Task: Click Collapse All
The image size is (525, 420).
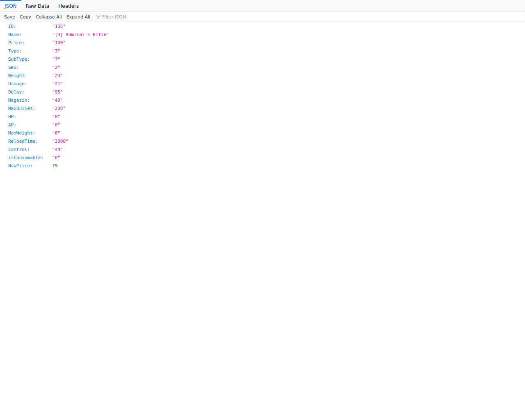Action: (x=49, y=17)
